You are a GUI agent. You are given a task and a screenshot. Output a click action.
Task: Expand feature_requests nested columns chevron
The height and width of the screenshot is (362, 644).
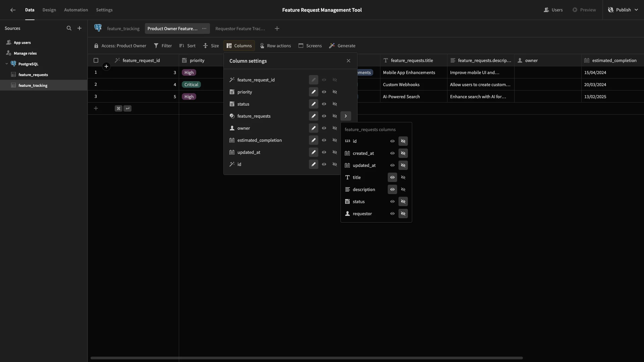346,116
